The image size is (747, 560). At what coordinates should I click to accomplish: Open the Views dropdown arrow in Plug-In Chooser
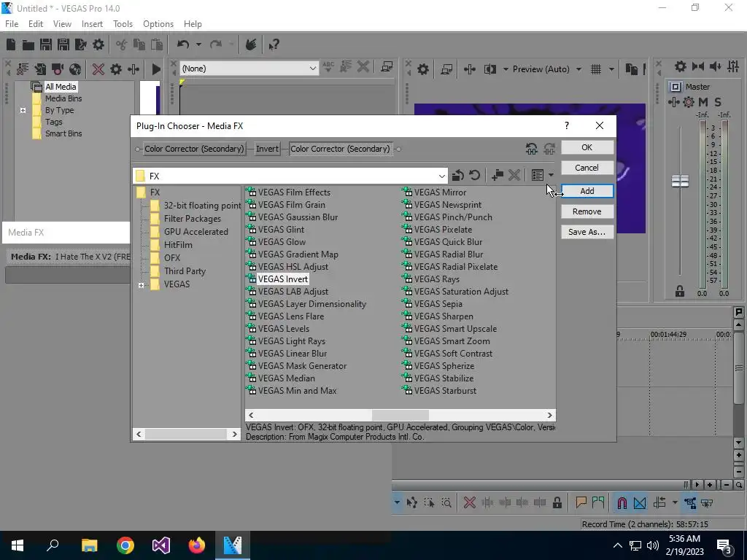click(x=551, y=175)
